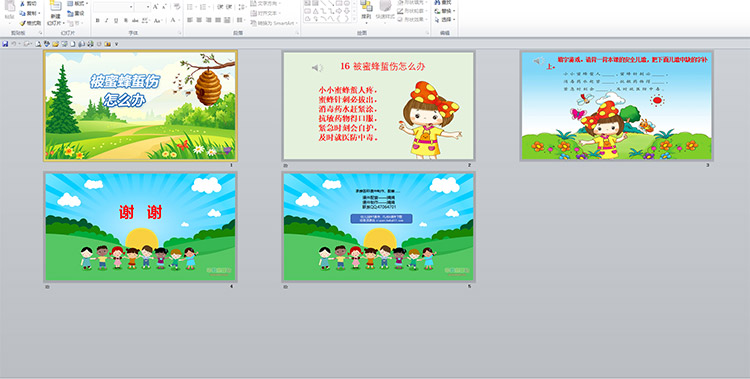Toggle underline formatting
Screen dimensions: 750x379
click(116, 20)
